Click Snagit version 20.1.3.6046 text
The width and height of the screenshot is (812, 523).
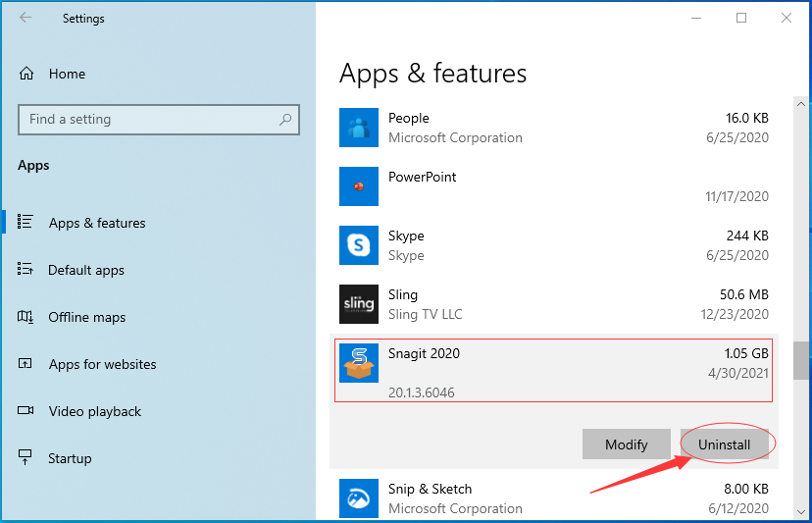tap(421, 392)
